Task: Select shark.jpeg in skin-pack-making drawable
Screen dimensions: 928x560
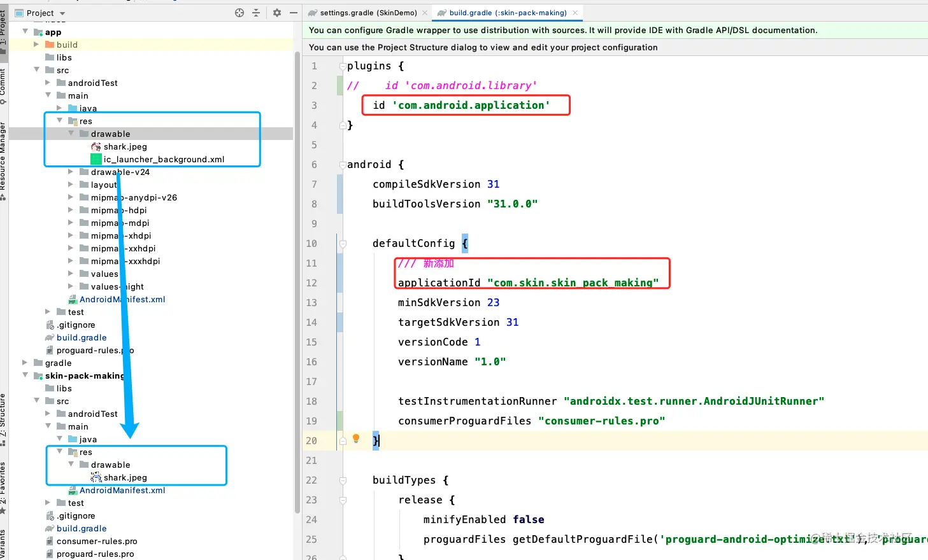Action: click(x=119, y=477)
